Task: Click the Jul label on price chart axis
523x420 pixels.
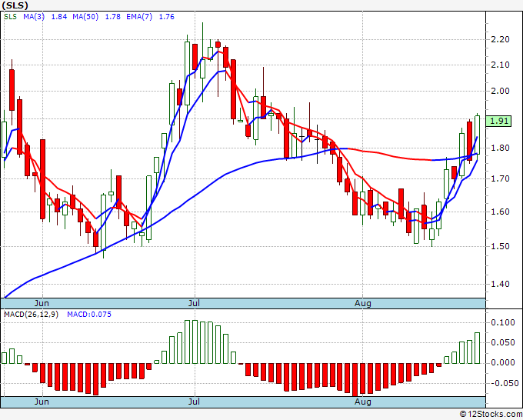Action: point(194,304)
